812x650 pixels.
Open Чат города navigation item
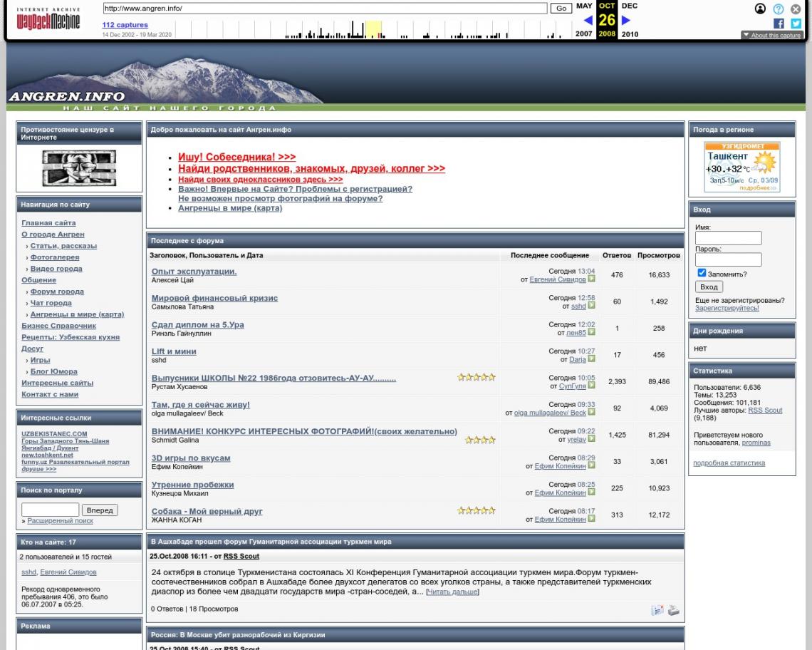pos(51,303)
